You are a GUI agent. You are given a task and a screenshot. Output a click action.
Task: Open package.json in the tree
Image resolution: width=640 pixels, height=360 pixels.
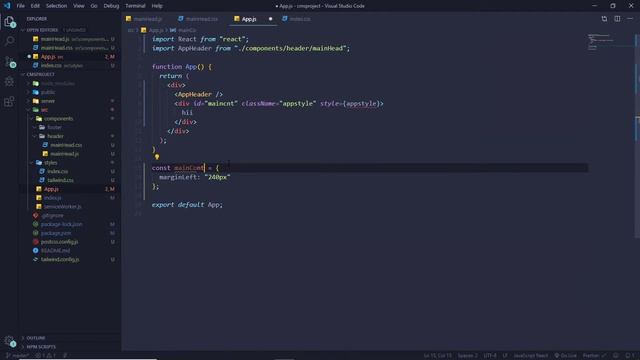[56, 233]
